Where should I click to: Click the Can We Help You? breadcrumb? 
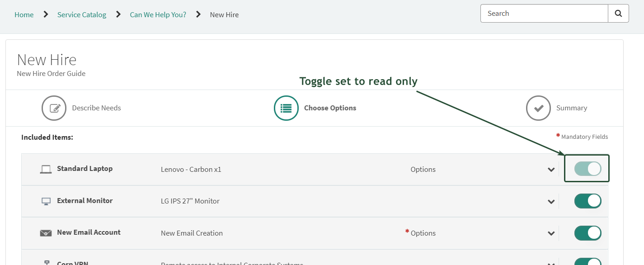(x=158, y=14)
